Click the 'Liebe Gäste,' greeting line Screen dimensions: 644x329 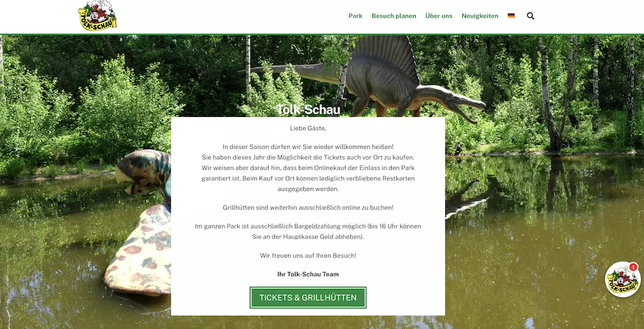tap(308, 128)
